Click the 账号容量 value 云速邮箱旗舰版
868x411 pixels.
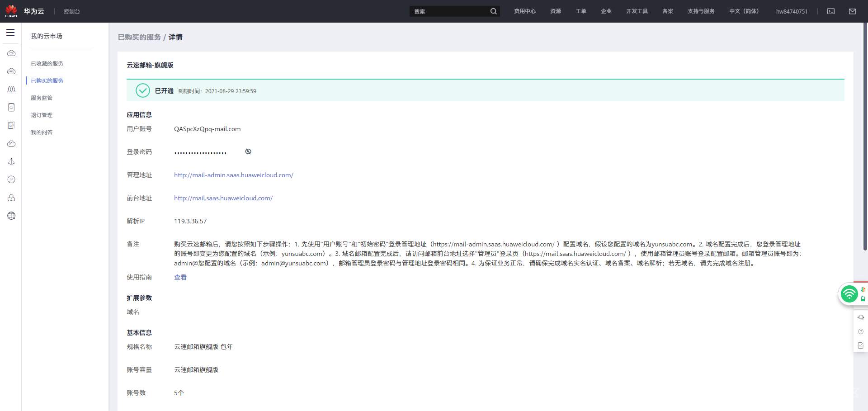tap(196, 370)
